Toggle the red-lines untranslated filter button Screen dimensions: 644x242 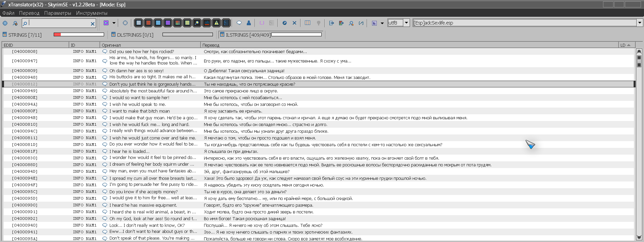pos(148,23)
